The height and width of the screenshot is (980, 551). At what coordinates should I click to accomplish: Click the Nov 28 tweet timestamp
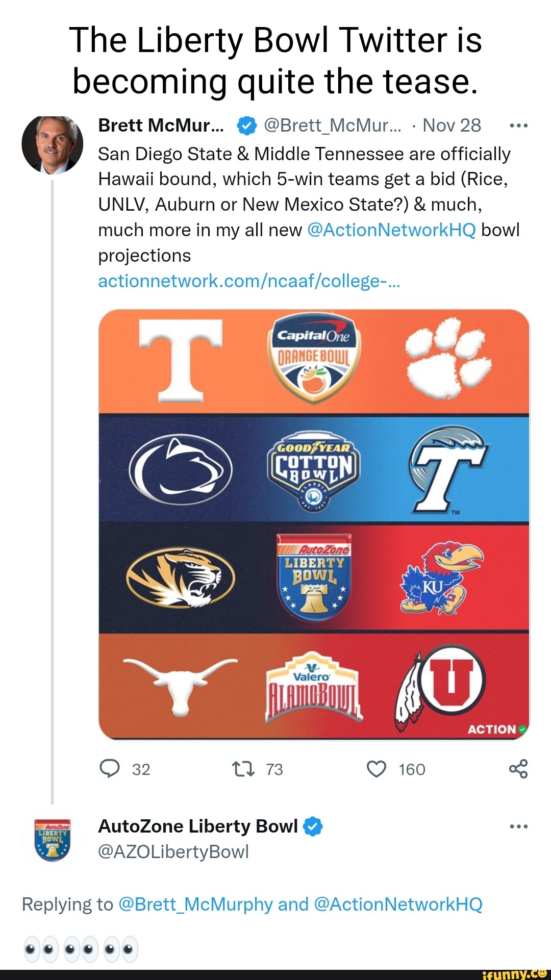tap(452, 125)
